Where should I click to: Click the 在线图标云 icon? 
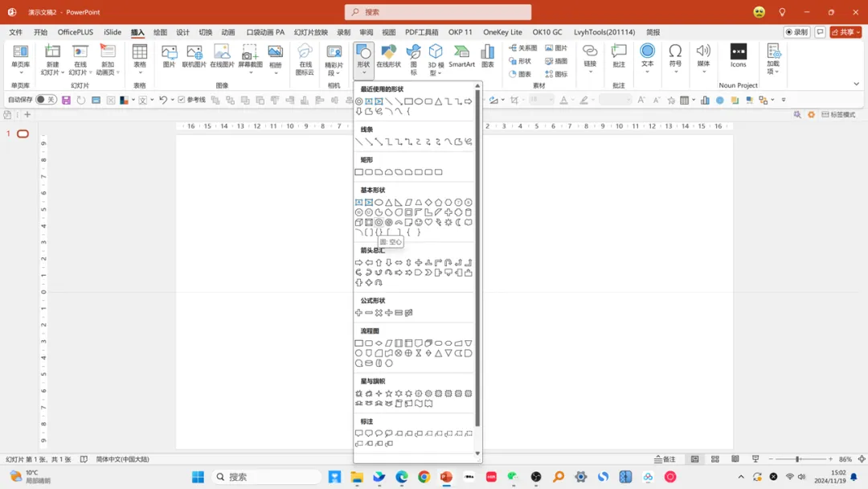click(x=305, y=60)
